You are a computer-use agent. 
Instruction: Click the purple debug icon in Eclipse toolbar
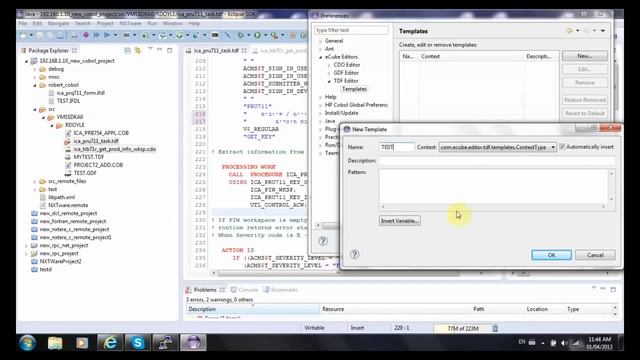coord(86,36)
